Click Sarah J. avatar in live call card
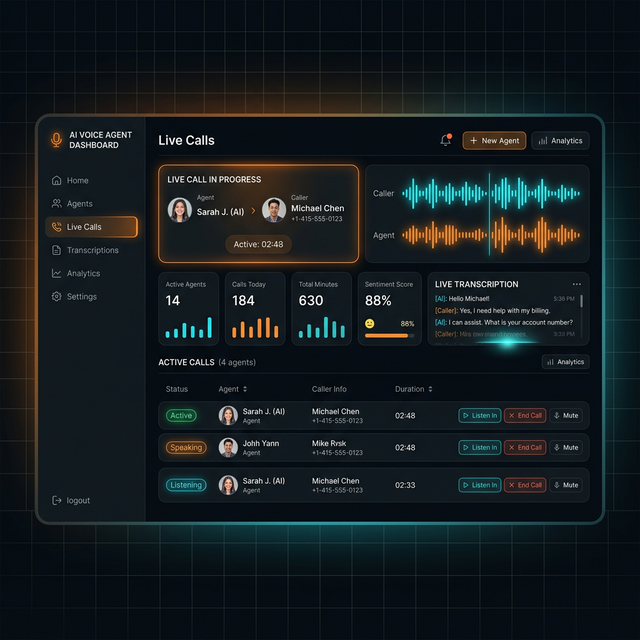This screenshot has width=640, height=640. coord(180,210)
